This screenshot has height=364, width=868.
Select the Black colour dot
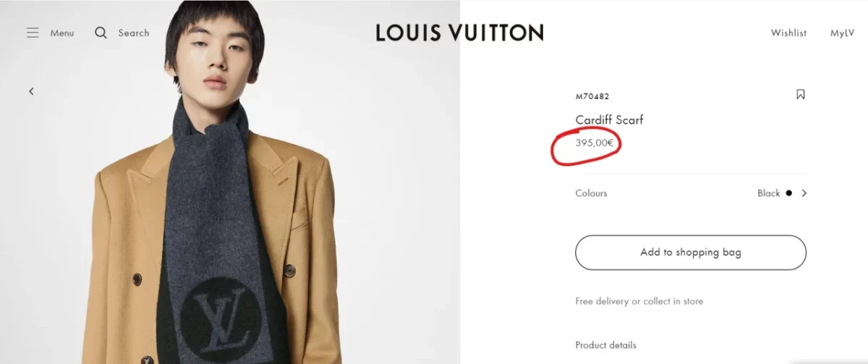coord(788,193)
